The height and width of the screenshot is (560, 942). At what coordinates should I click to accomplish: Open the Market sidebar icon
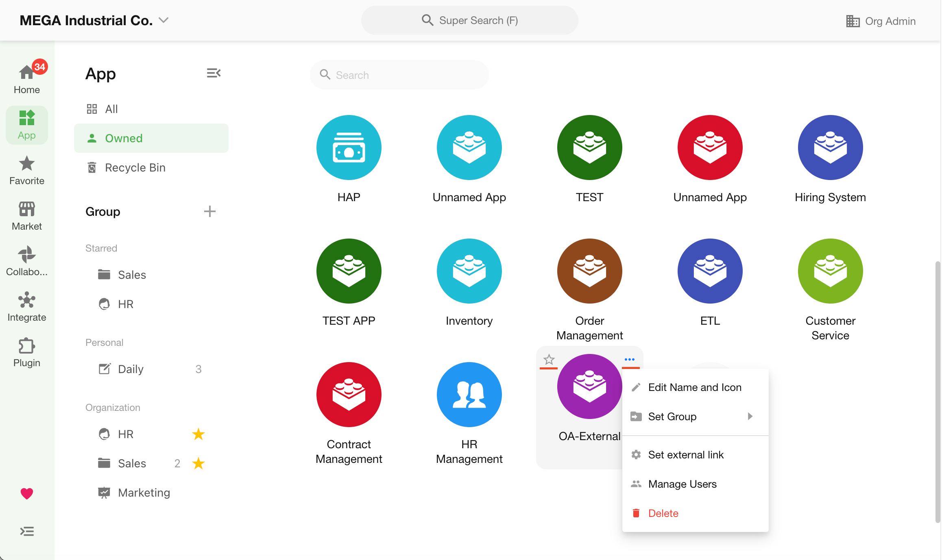pos(27,216)
